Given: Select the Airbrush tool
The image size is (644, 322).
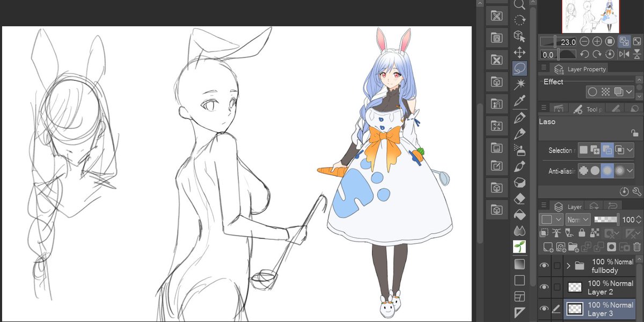Looking at the screenshot, I should click(519, 150).
